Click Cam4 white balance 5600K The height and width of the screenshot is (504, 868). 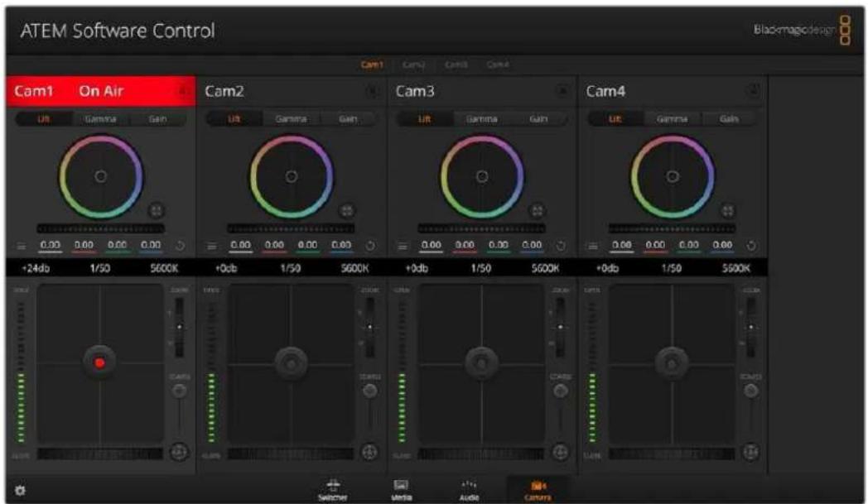click(x=736, y=268)
